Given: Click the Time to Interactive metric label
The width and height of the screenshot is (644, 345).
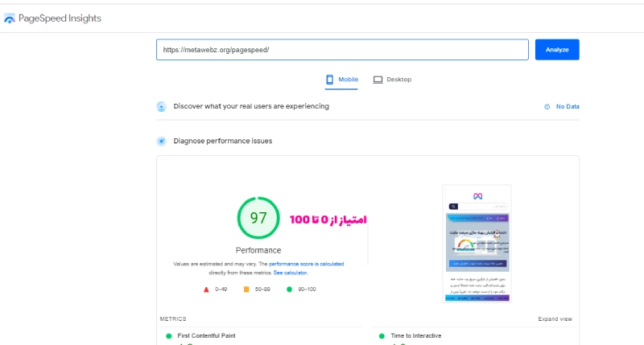Looking at the screenshot, I should (x=415, y=336).
